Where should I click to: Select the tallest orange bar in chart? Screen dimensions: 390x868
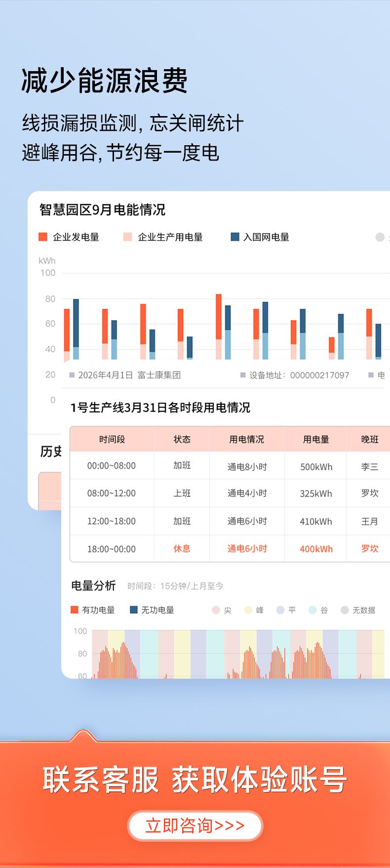click(x=219, y=317)
